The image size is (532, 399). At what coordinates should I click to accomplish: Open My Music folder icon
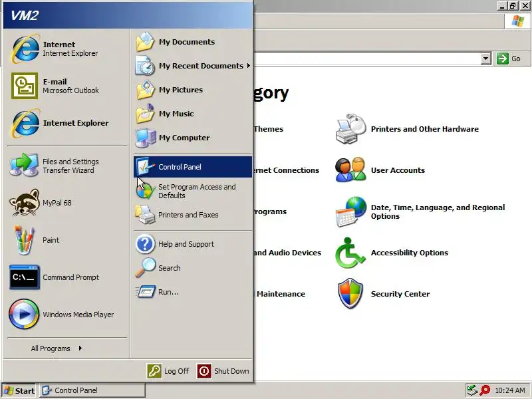[x=145, y=114]
